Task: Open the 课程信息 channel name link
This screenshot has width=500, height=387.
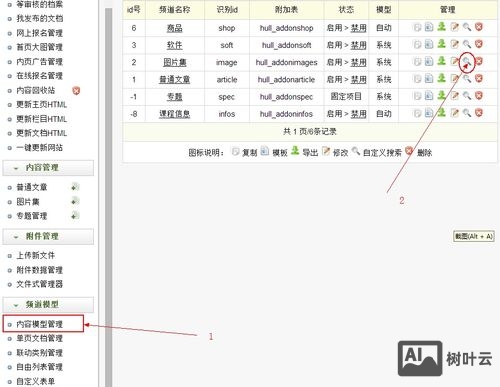Action: click(175, 114)
